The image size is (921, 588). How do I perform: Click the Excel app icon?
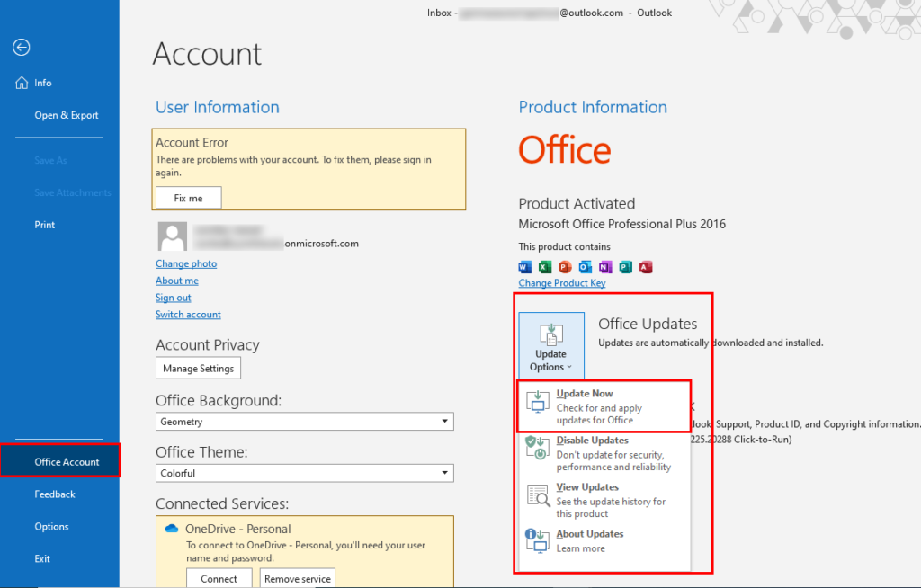tap(545, 267)
